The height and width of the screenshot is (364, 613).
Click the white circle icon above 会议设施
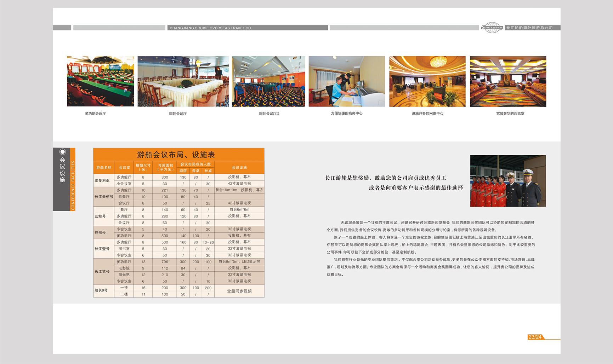click(x=63, y=152)
